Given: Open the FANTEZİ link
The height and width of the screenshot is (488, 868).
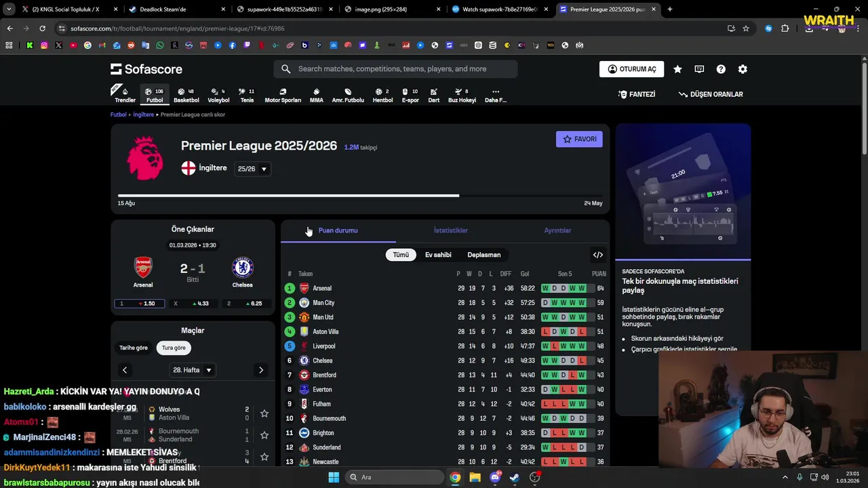Looking at the screenshot, I should coord(637,94).
